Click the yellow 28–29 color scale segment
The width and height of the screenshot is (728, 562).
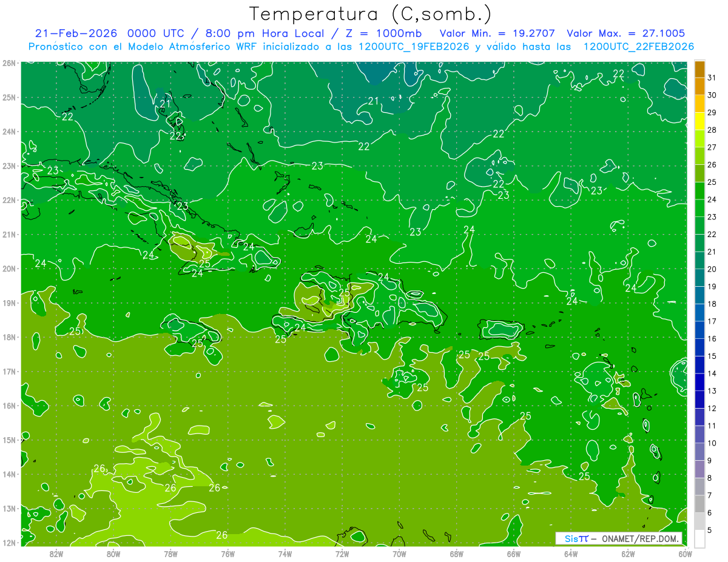(699, 121)
